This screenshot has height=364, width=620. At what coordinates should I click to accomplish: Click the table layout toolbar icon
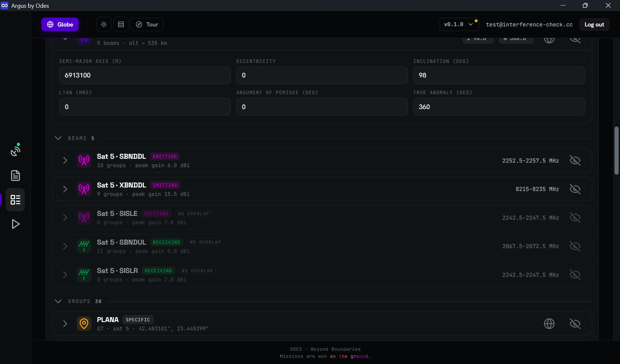[121, 25]
